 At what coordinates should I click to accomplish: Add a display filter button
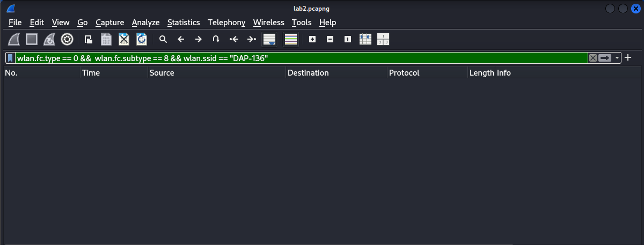coord(628,57)
